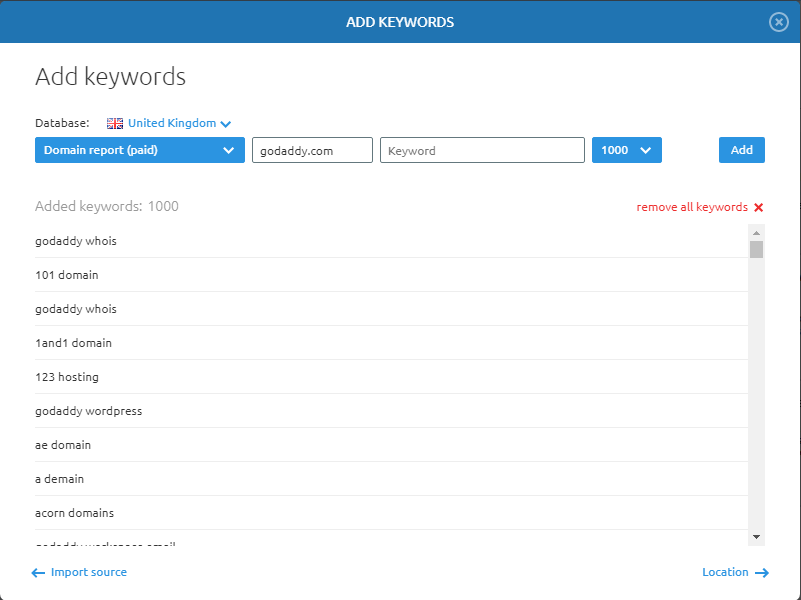Click the UK flag icon

coord(115,123)
